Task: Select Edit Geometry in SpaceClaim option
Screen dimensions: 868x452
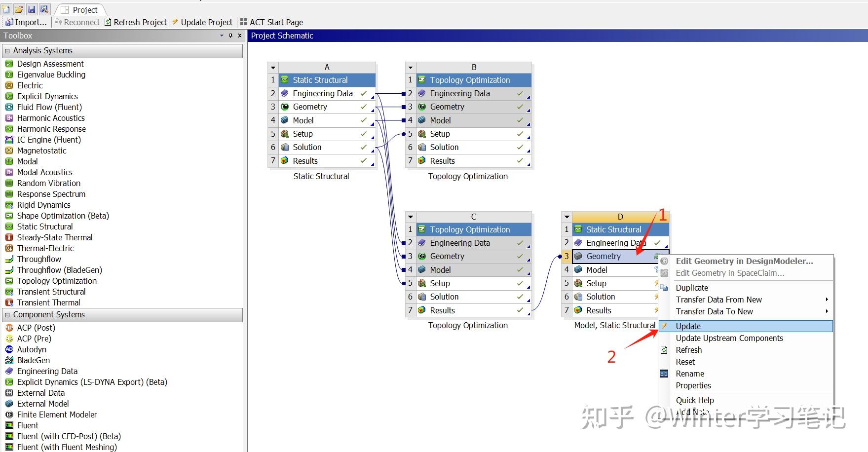Action: (x=729, y=273)
